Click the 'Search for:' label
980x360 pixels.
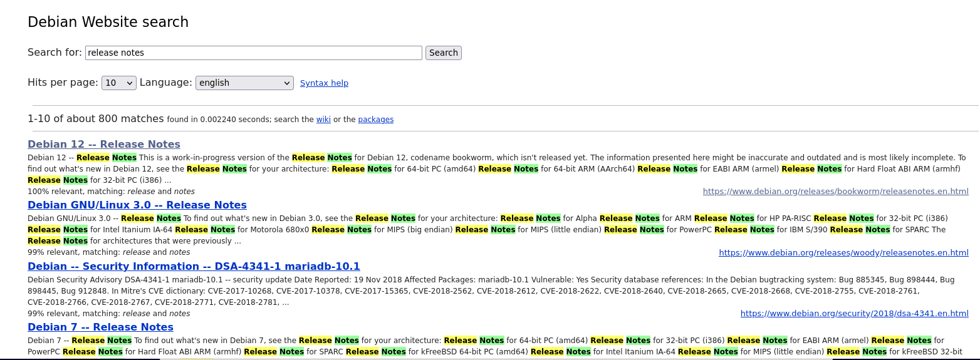[55, 53]
